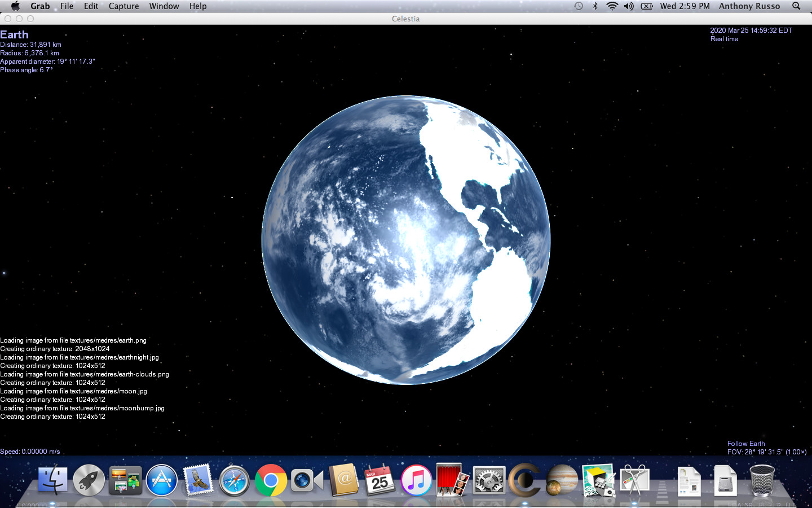
Task: Launch Safari from the Dock
Action: [x=234, y=480]
